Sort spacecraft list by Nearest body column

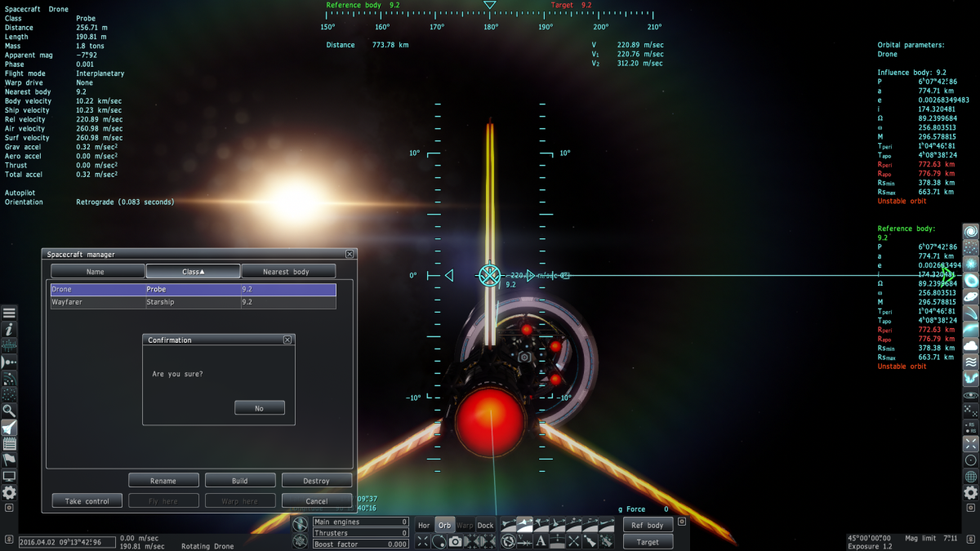click(x=288, y=271)
